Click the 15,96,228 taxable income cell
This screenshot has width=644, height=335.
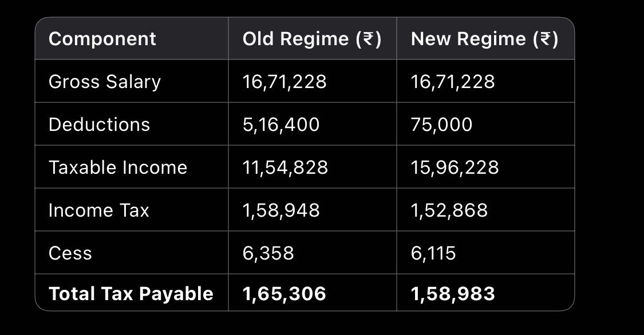click(x=455, y=167)
